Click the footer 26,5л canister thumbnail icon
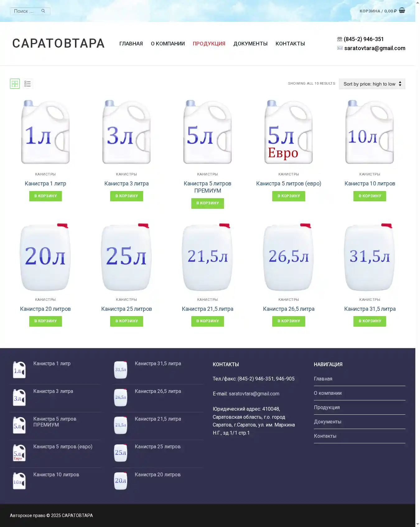Viewport: 420px width, 527px height. point(121,398)
